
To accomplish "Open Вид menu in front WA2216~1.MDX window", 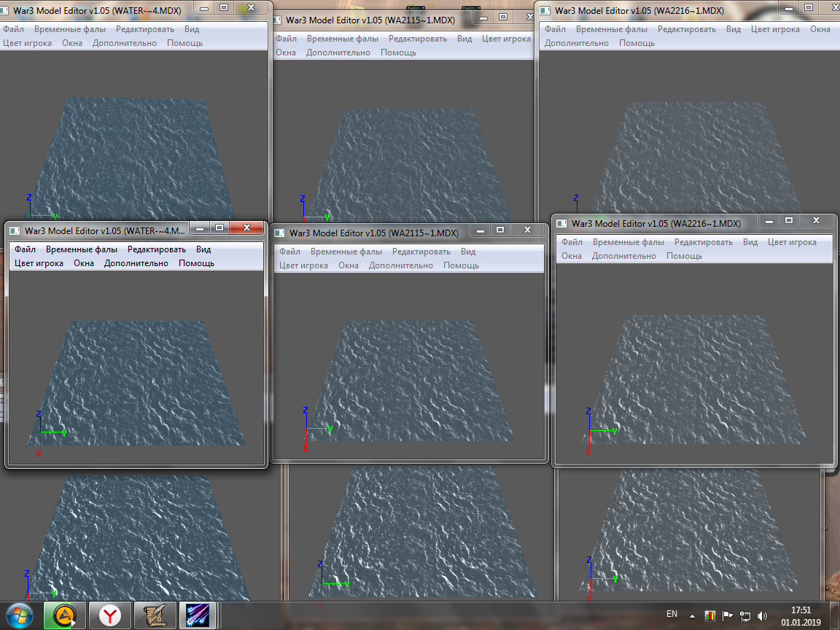I will point(750,241).
